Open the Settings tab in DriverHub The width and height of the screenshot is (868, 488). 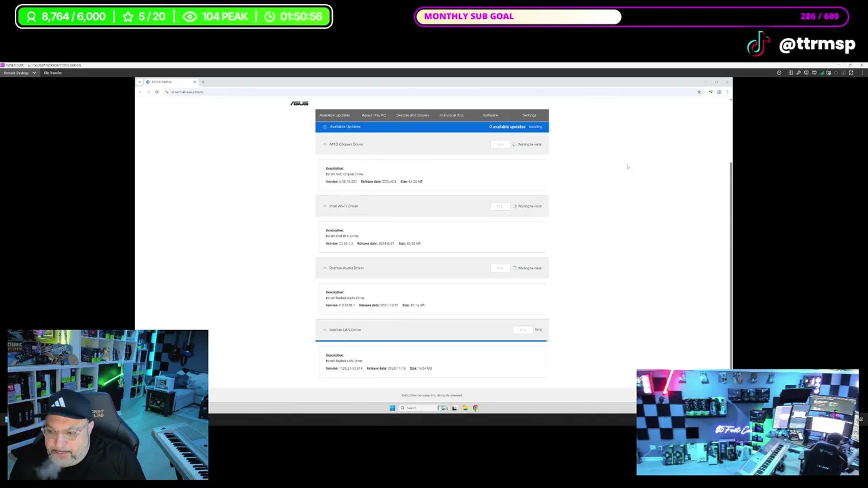[x=529, y=115]
